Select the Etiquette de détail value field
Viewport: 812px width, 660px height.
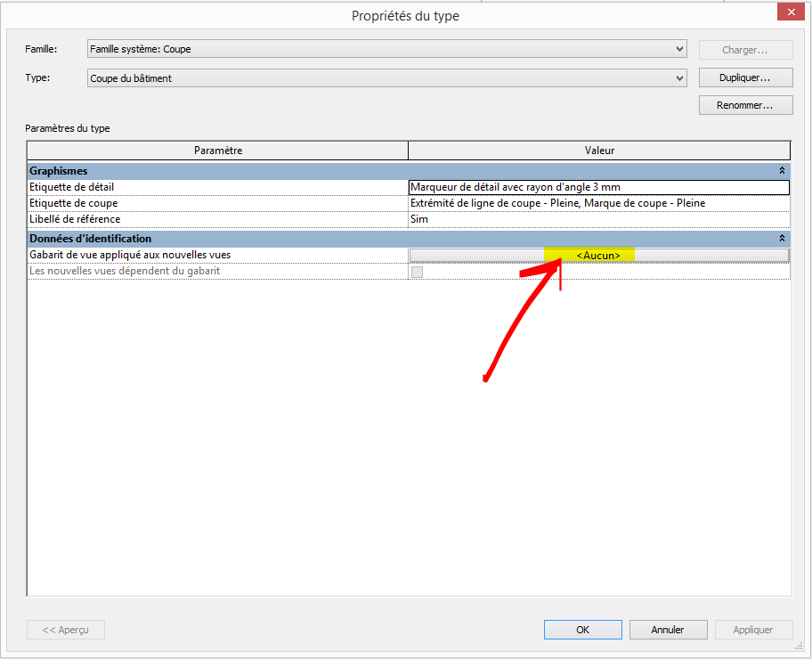pos(598,187)
